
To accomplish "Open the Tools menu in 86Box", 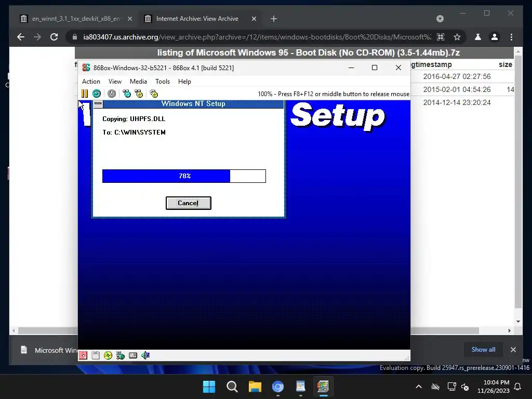I will click(x=162, y=82).
